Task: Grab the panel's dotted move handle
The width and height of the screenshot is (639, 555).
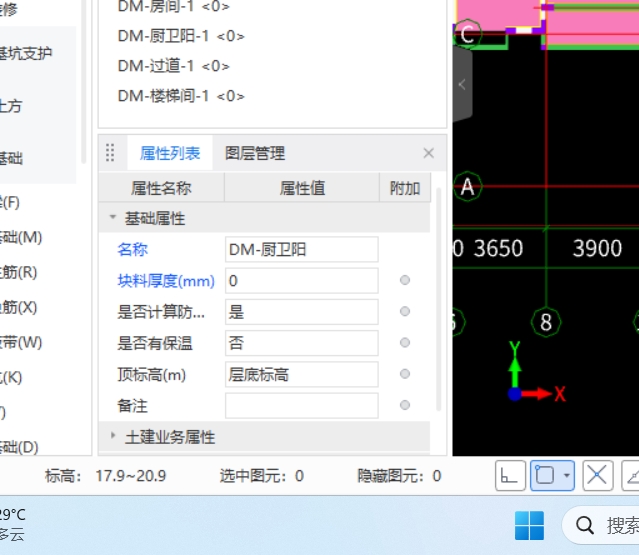Action: click(110, 153)
